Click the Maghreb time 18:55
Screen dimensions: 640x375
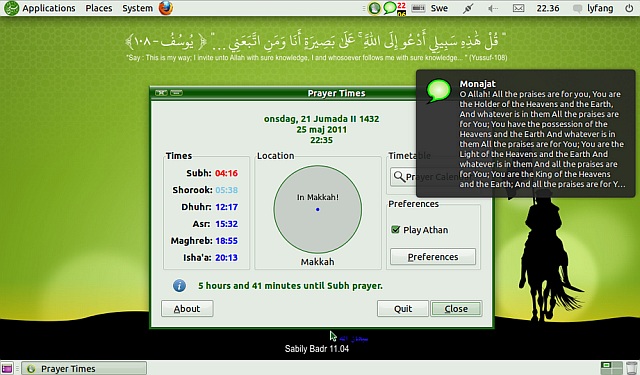(x=226, y=241)
